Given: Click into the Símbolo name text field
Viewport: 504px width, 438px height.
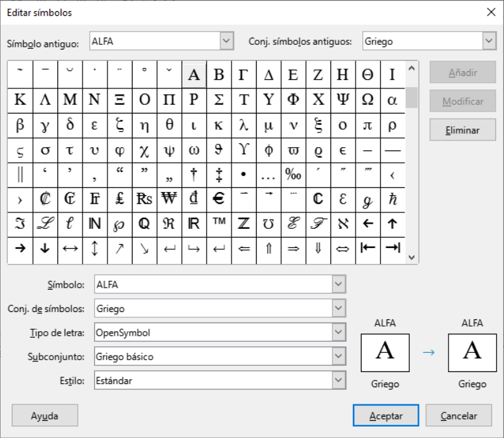Looking at the screenshot, I should pyautogui.click(x=212, y=285).
